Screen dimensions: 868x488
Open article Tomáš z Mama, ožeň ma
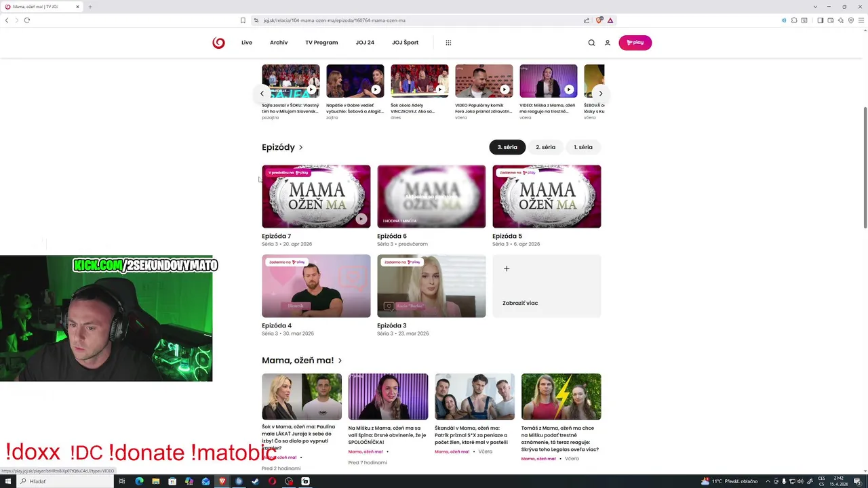(561, 397)
